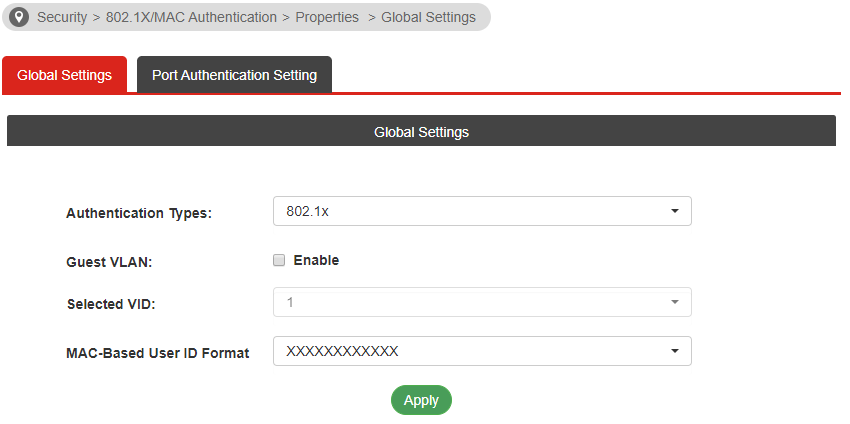The width and height of the screenshot is (850, 424).
Task: Switch to the Port Authentication Setting tab
Action: tap(234, 75)
